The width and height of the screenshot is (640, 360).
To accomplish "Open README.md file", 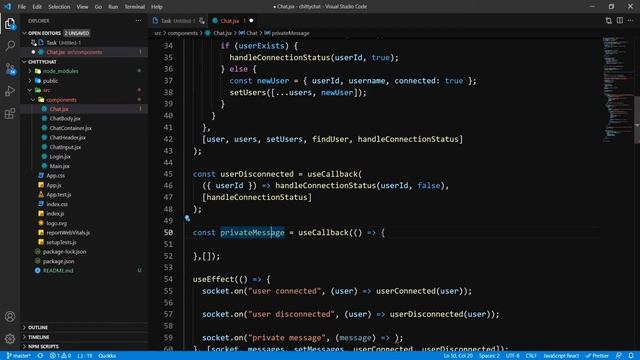I will point(58,271).
